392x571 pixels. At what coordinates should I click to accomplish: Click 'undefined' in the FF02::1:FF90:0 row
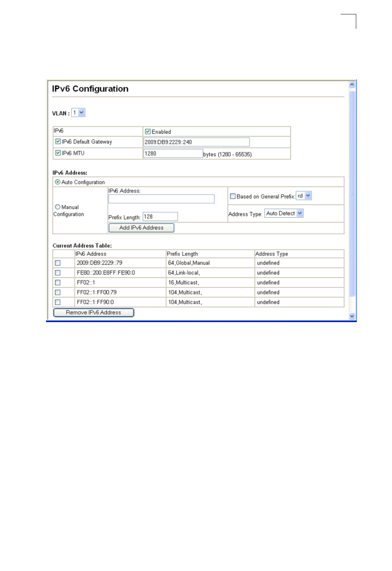click(268, 302)
